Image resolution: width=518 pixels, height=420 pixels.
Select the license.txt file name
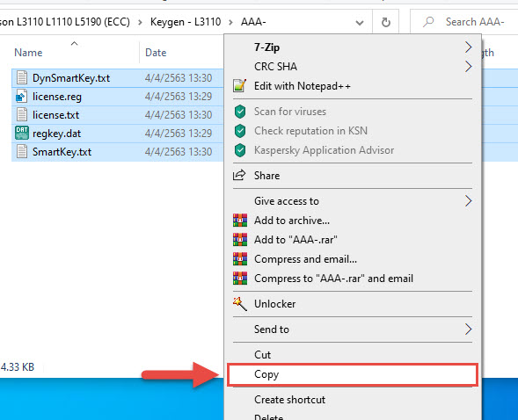55,115
